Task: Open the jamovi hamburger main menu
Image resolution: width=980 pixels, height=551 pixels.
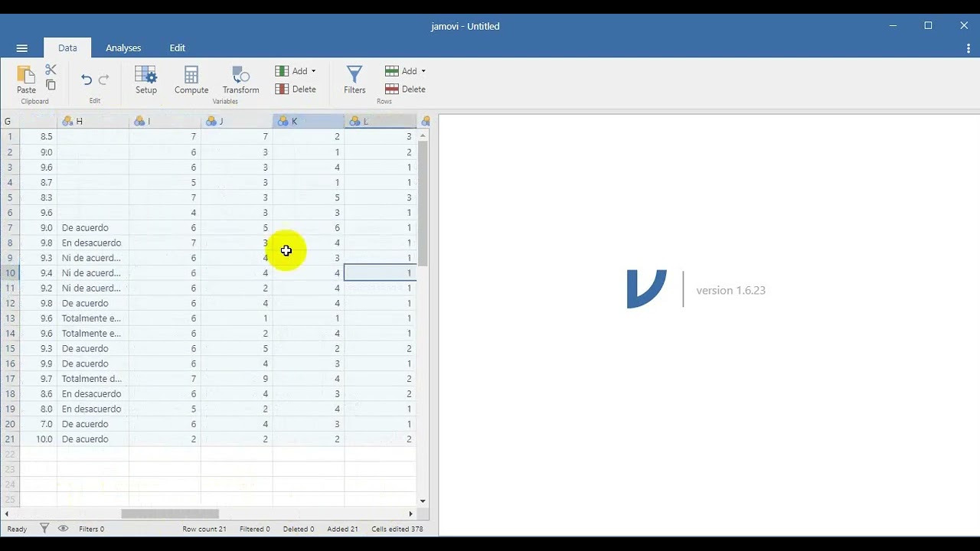Action: [x=21, y=48]
